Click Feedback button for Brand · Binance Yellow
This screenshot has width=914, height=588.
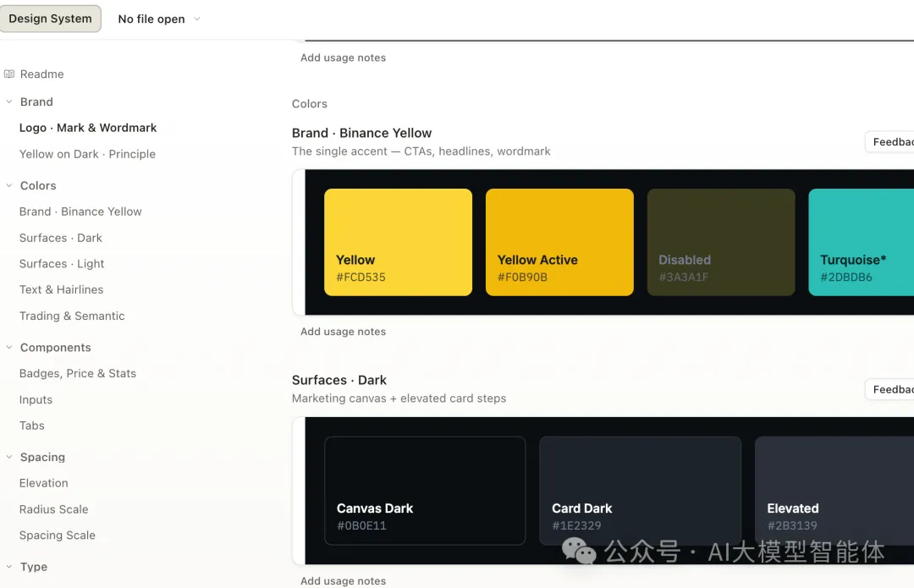point(890,141)
